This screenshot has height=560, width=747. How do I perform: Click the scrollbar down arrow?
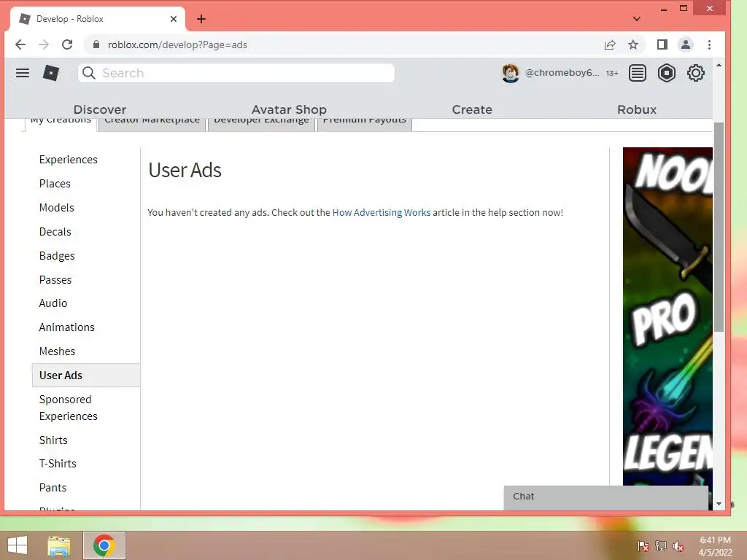(x=719, y=504)
